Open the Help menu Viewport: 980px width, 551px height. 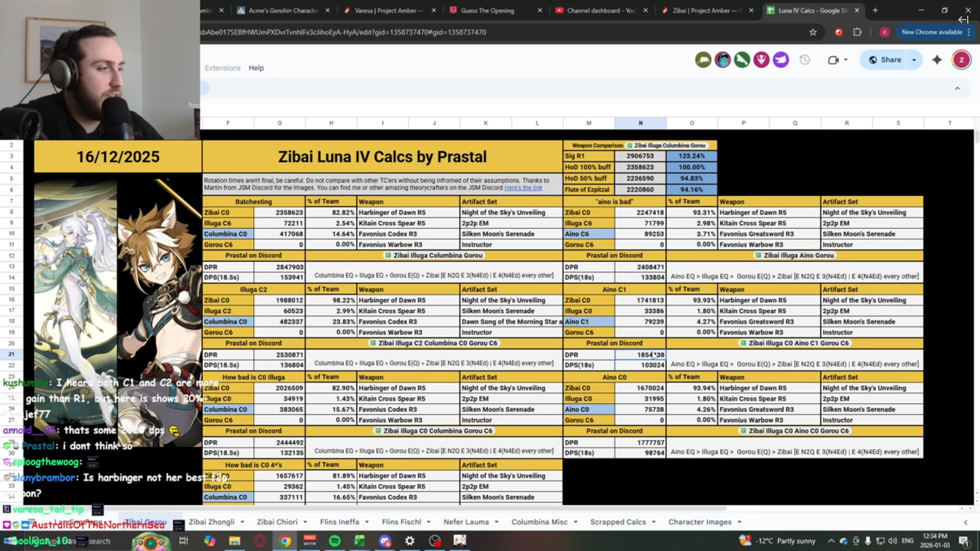click(x=256, y=68)
